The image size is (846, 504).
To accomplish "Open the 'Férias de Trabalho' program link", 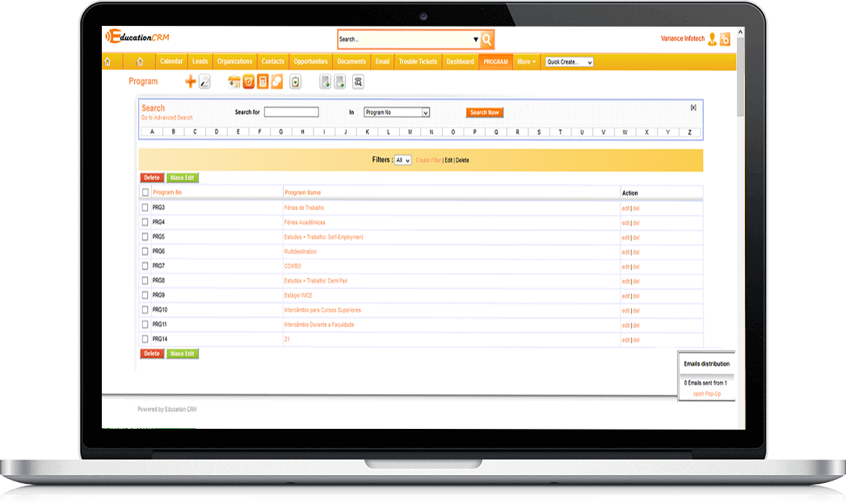I will point(305,208).
